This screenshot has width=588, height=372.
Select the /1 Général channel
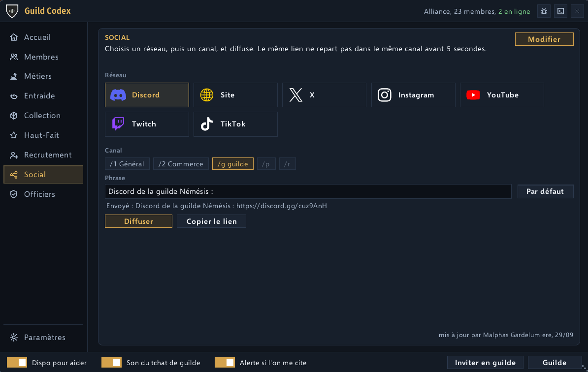click(x=127, y=164)
